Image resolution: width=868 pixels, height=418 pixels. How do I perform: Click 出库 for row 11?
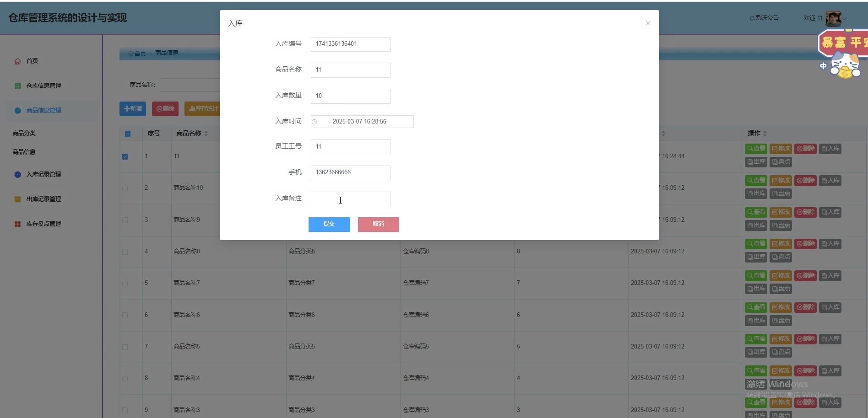(x=756, y=162)
